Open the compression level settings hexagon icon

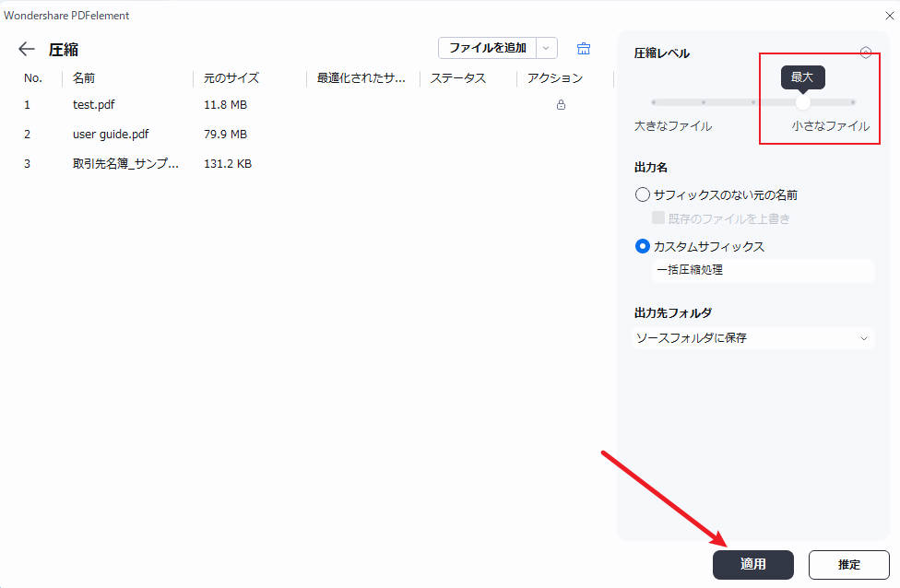click(866, 53)
